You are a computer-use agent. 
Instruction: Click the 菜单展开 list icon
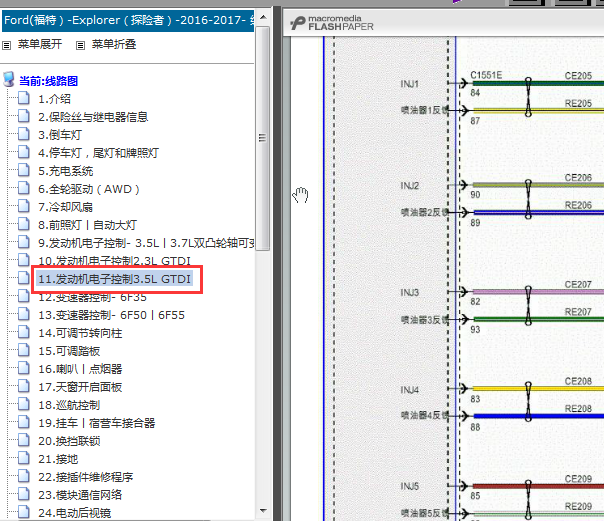(x=7, y=45)
